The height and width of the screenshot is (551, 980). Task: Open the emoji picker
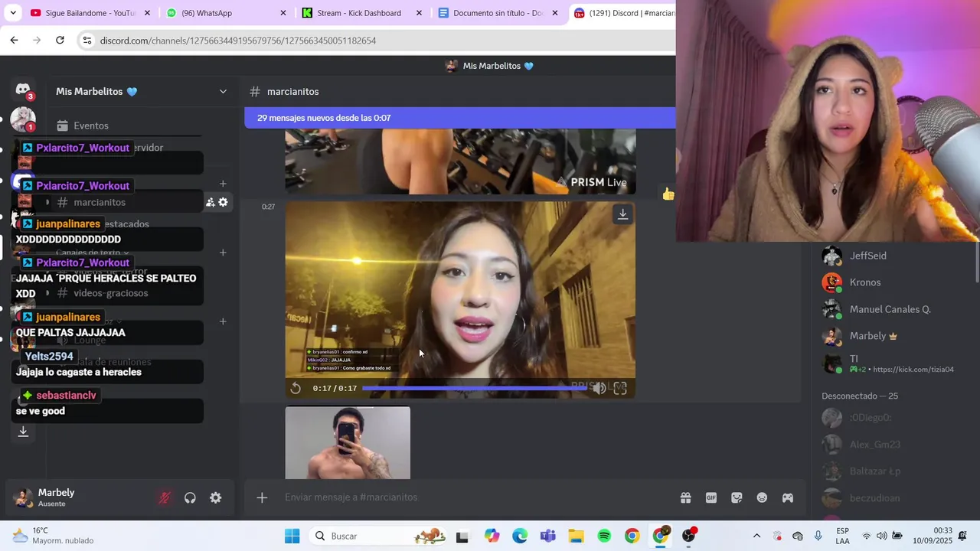(x=762, y=497)
